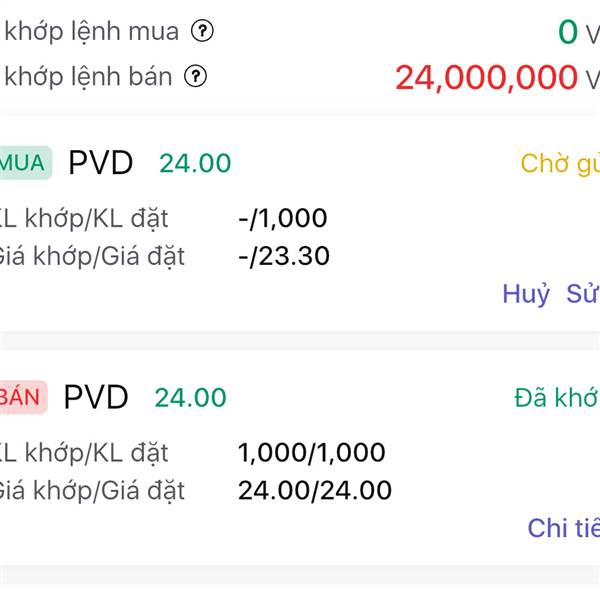Tap the green Đã khớp status label
The image size is (600, 600).
(x=557, y=398)
